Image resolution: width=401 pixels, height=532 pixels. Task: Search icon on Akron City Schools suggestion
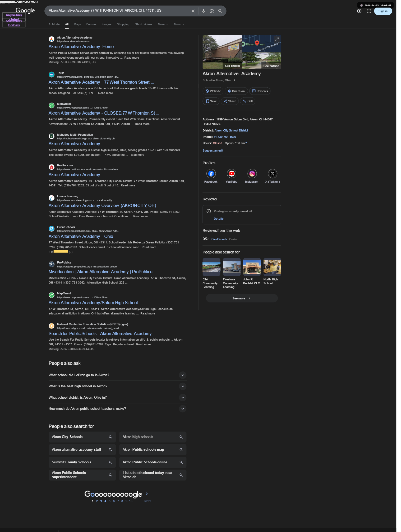tap(110, 437)
